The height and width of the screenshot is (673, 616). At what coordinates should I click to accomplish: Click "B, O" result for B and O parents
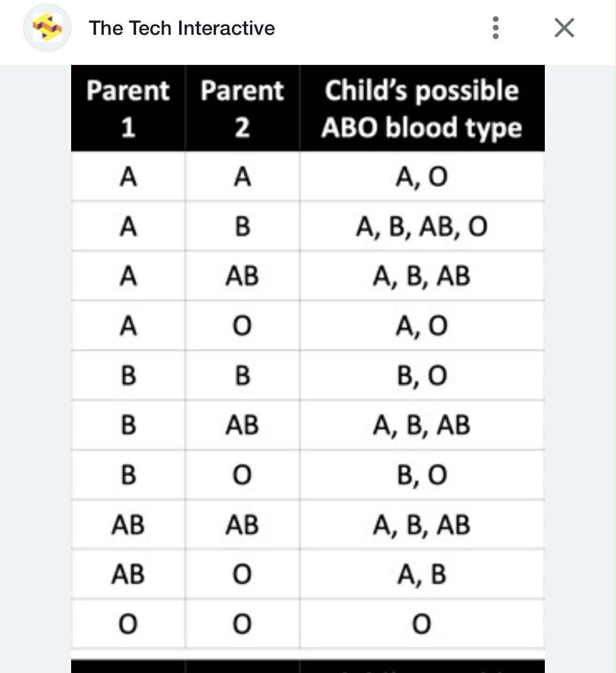click(422, 475)
